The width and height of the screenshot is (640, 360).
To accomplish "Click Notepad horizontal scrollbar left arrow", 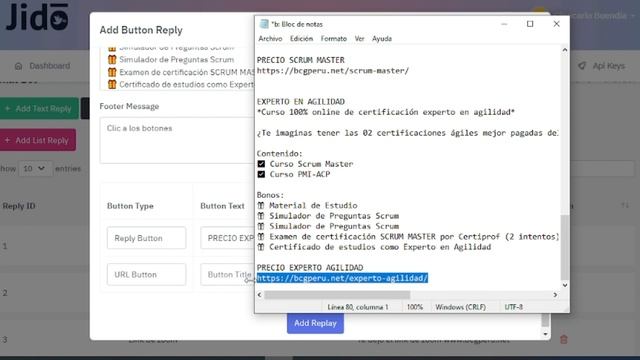I will (260, 295).
